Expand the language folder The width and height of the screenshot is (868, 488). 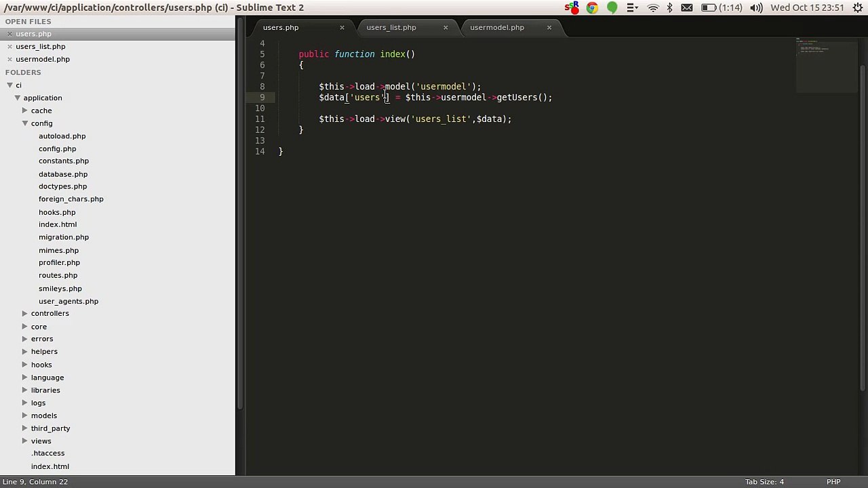tap(25, 378)
